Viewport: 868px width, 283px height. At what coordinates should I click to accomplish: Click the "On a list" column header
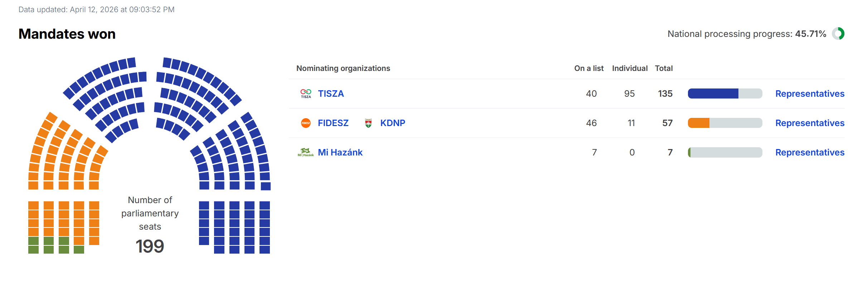(589, 68)
